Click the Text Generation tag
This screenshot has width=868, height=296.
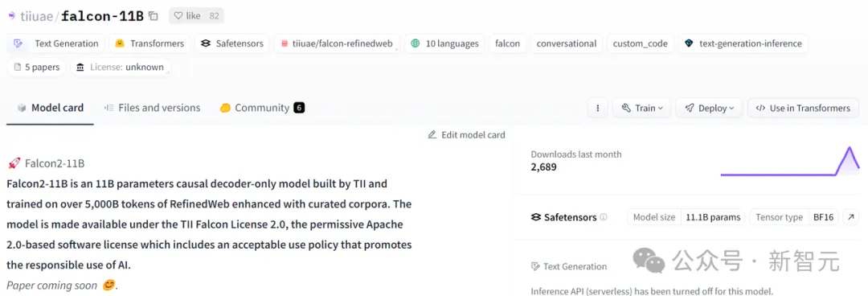click(x=55, y=43)
